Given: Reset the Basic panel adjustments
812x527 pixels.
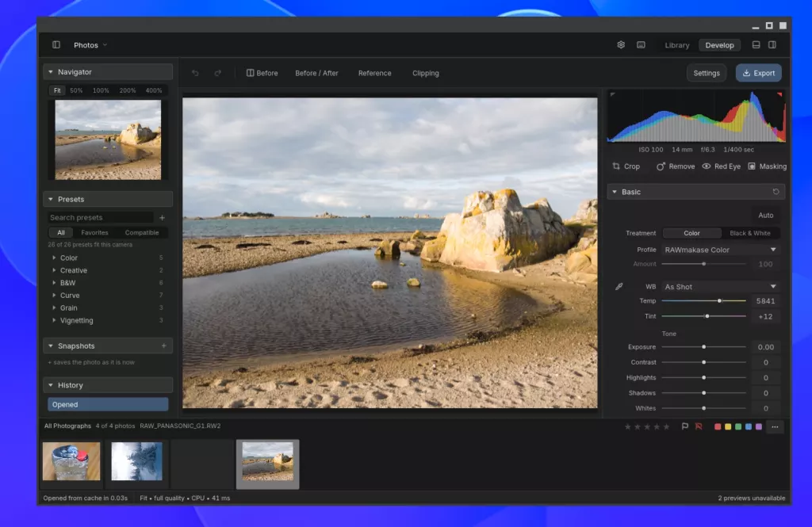Looking at the screenshot, I should pyautogui.click(x=776, y=192).
